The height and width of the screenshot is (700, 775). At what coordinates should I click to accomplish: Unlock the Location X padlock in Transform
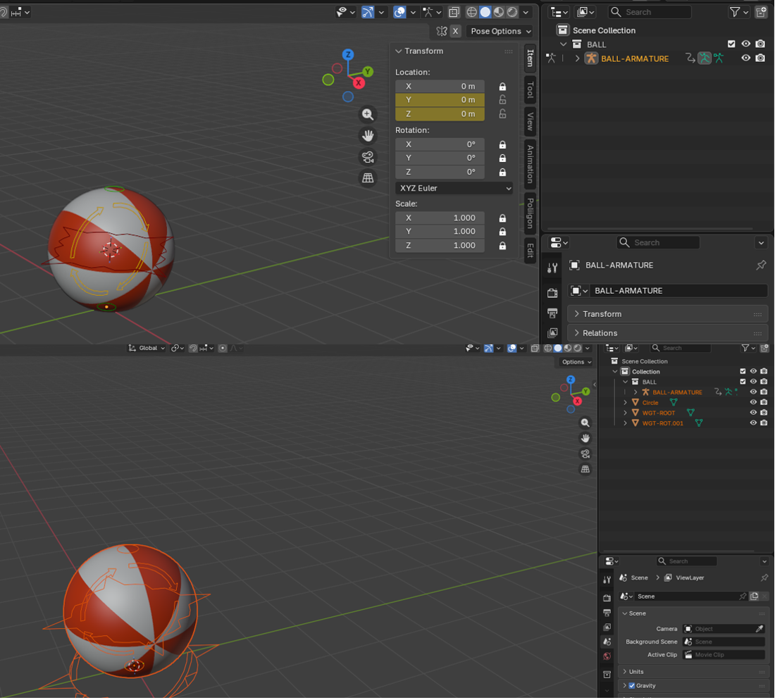tap(502, 87)
